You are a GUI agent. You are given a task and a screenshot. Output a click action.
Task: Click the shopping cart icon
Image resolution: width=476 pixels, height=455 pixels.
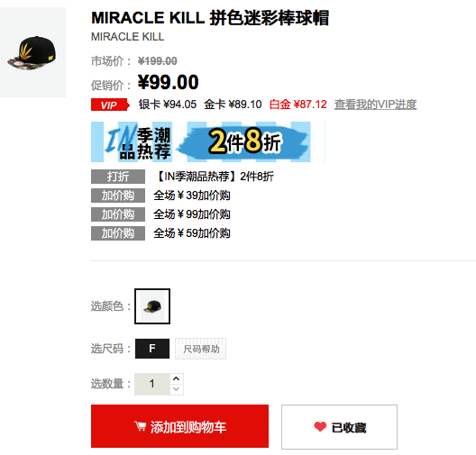pos(141,426)
